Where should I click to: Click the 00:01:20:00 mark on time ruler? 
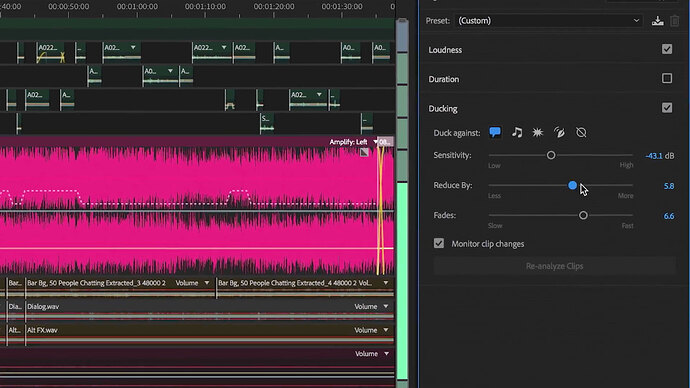tap(274, 7)
